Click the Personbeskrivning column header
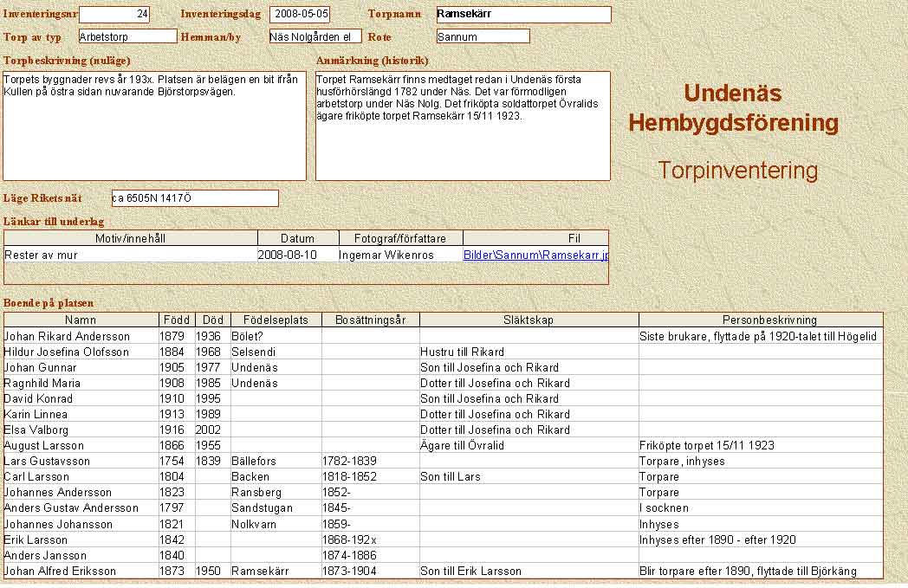Viewport: 908px width, 588px height. (760, 320)
